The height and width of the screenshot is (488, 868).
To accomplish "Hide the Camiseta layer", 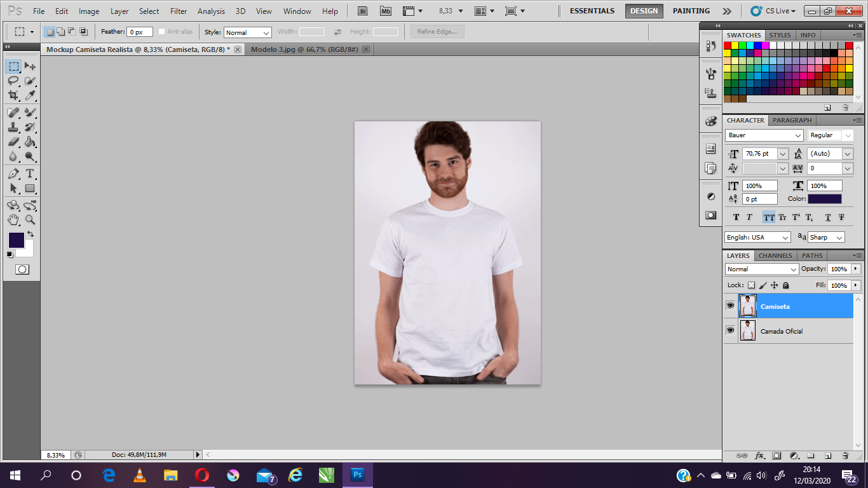I will click(x=731, y=306).
